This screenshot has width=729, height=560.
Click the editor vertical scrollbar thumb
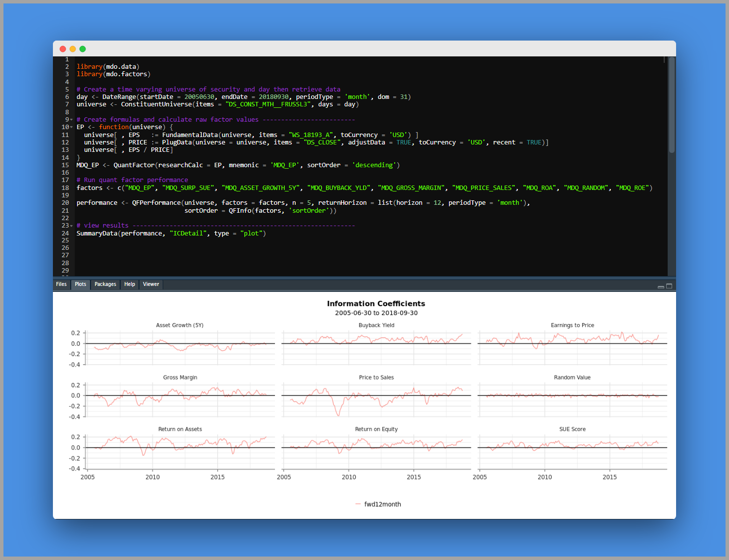(672, 105)
